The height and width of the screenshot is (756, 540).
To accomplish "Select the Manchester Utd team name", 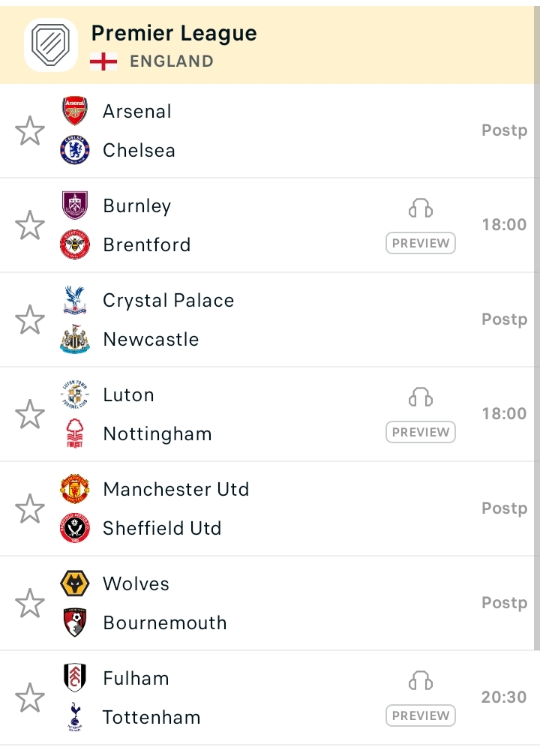I will click(176, 489).
